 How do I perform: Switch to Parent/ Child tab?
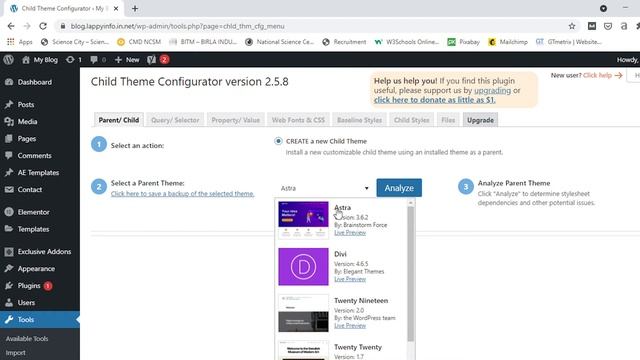119,120
